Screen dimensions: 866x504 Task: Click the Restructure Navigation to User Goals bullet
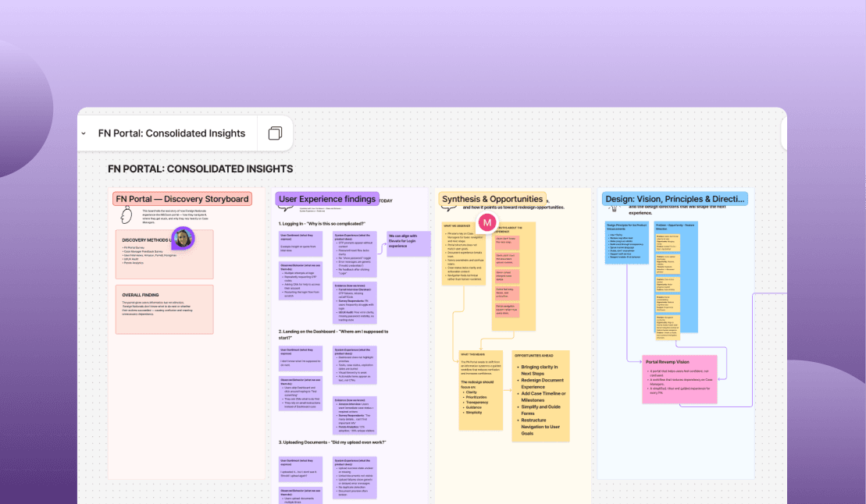(x=540, y=426)
